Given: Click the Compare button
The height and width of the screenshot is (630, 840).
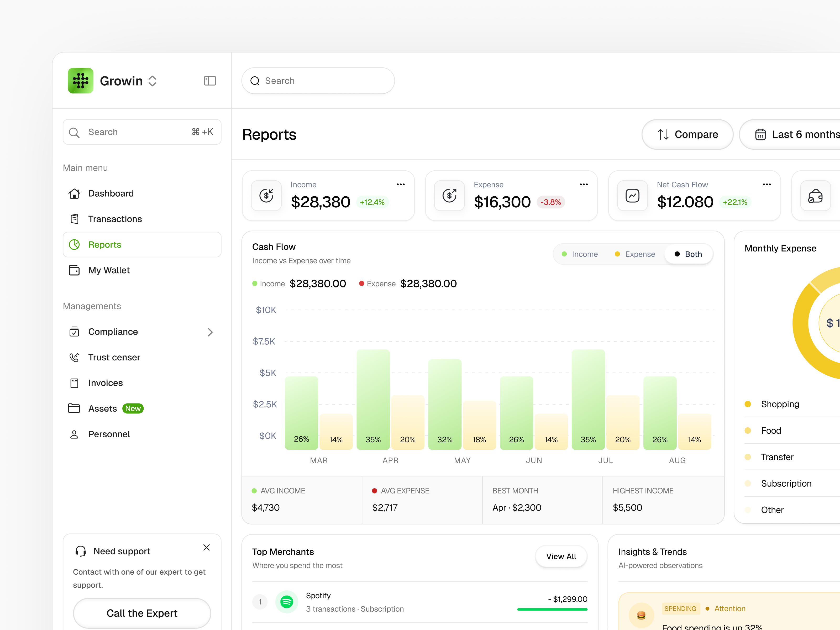Looking at the screenshot, I should point(687,134).
